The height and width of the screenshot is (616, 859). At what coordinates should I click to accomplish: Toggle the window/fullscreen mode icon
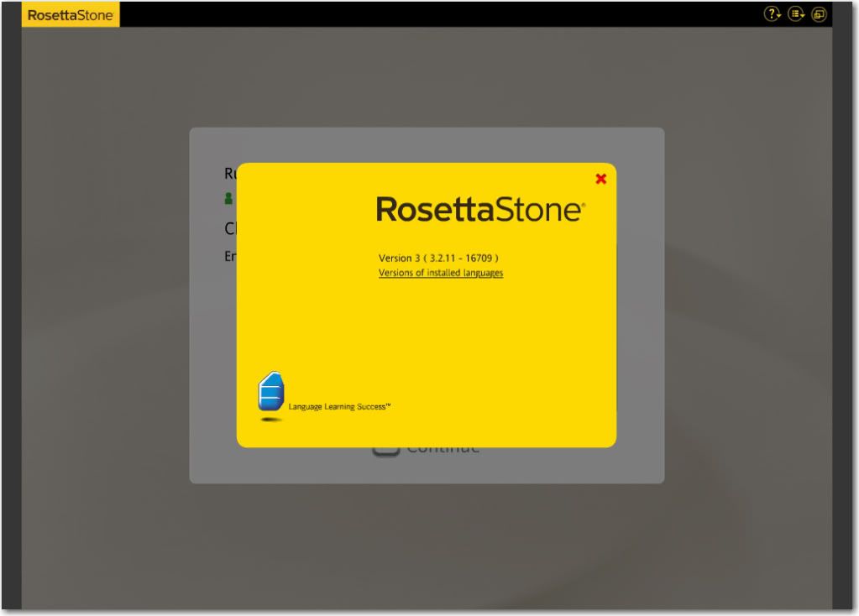(819, 14)
